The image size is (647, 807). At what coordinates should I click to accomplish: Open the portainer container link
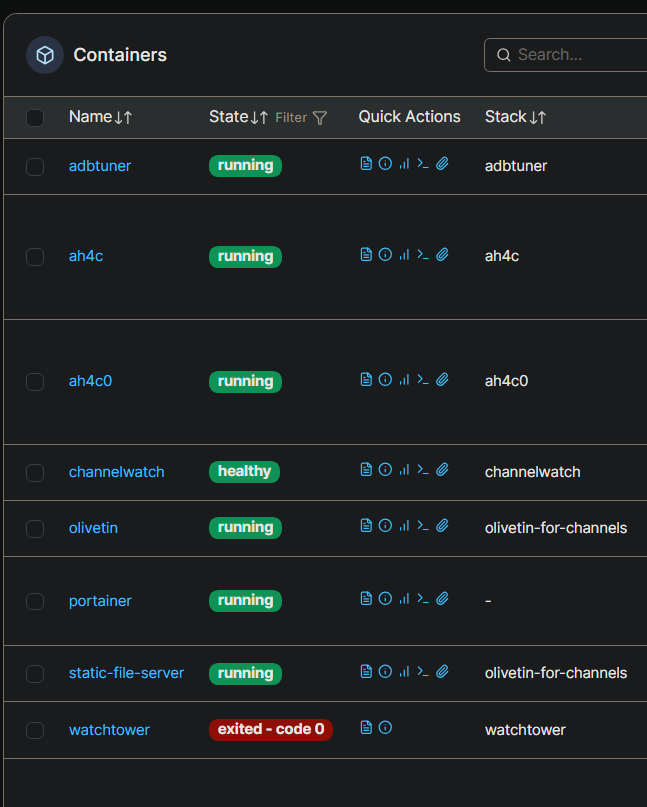tap(100, 601)
